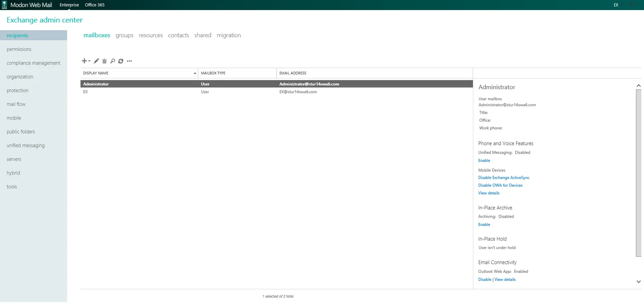Click the details pane vertical scrollbar thumb

638,173
